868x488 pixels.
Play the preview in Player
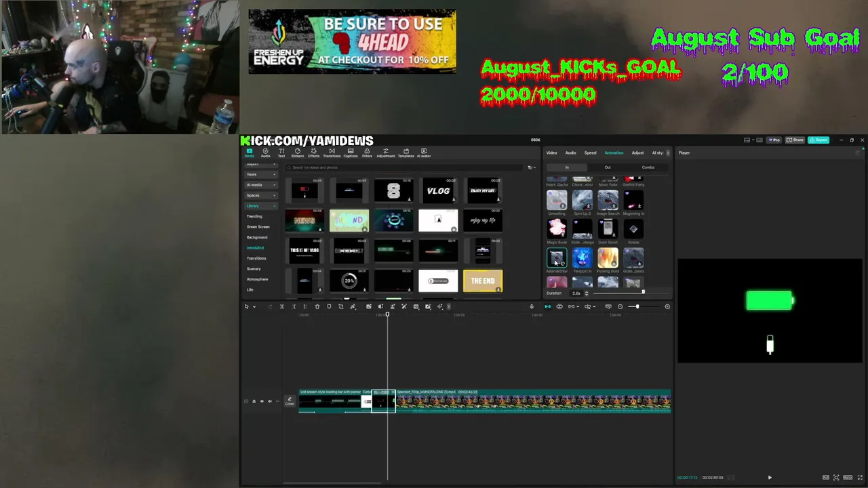pyautogui.click(x=770, y=478)
